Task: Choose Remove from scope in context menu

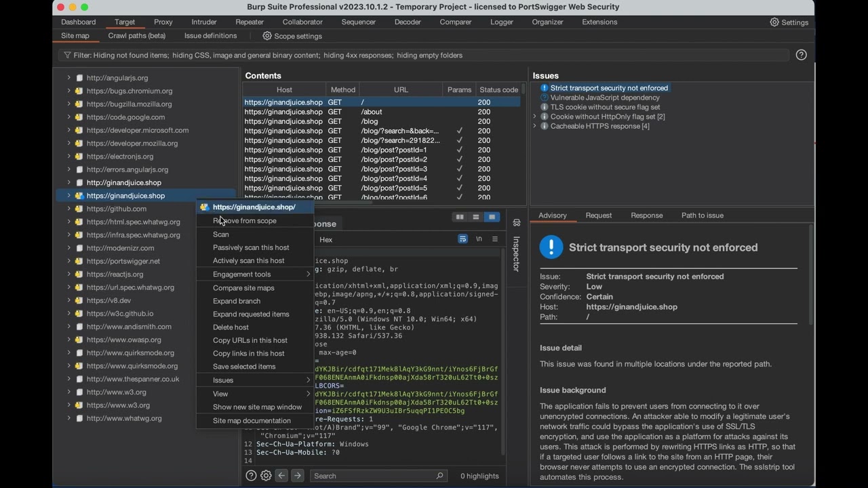Action: [255, 221]
